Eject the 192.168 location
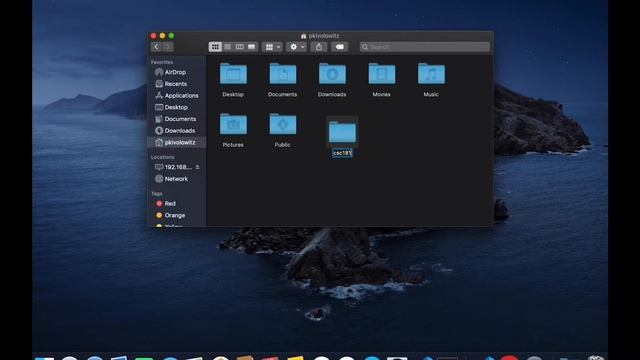640x360 pixels. tap(198, 167)
